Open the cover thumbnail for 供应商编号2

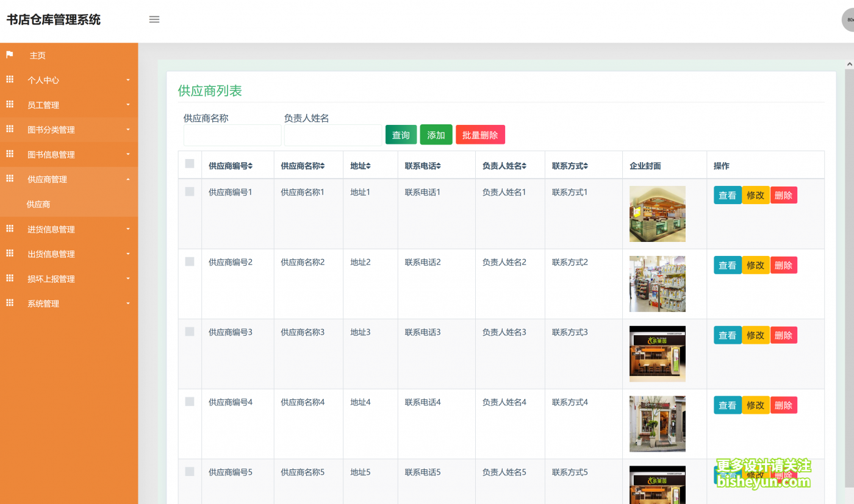point(657,283)
